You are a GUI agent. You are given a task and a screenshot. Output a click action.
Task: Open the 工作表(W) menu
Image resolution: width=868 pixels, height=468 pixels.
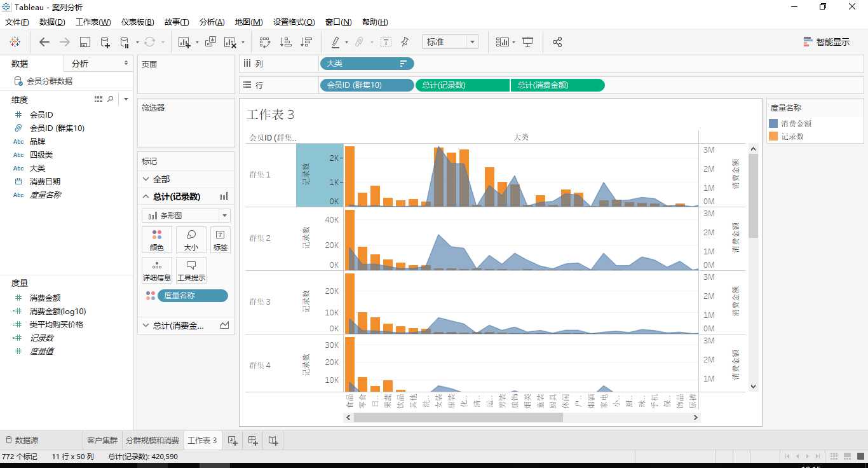coord(93,22)
